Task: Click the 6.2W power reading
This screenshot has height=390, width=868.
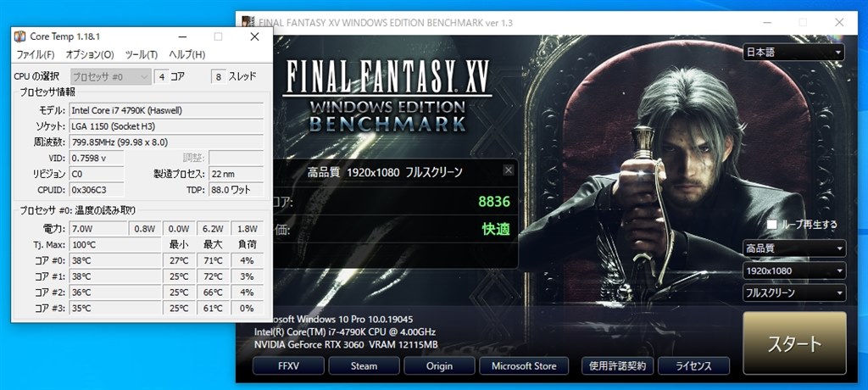Action: point(213,228)
